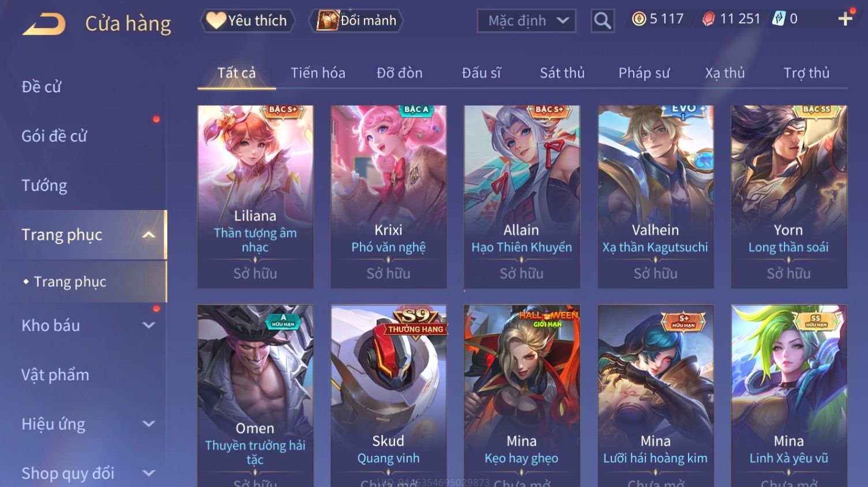Tap the golden back arrow icon

44,24
